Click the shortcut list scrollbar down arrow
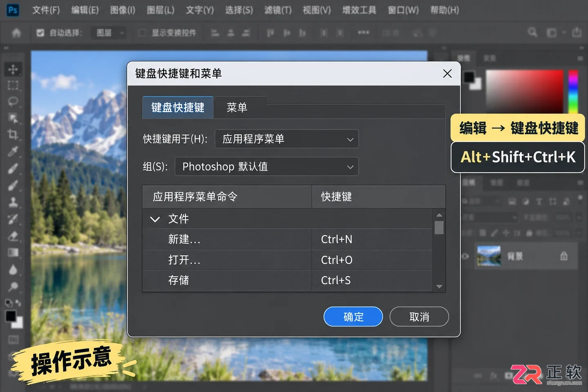The height and width of the screenshot is (392, 588). (x=439, y=287)
